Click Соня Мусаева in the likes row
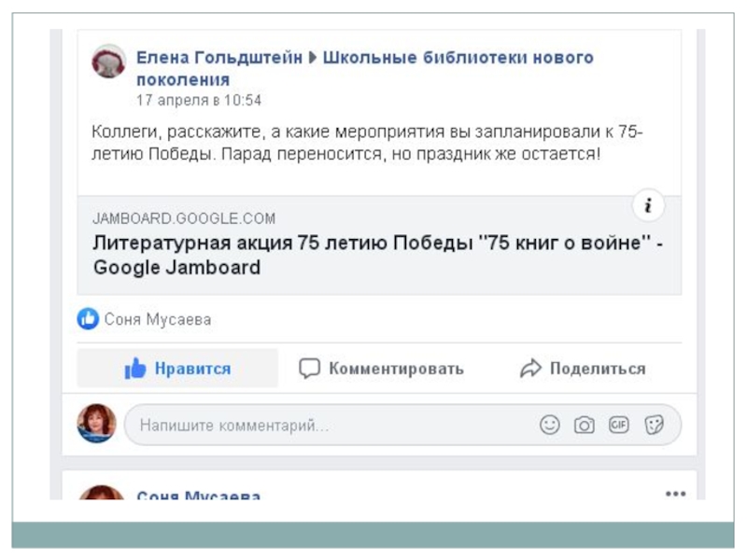 tap(158, 319)
